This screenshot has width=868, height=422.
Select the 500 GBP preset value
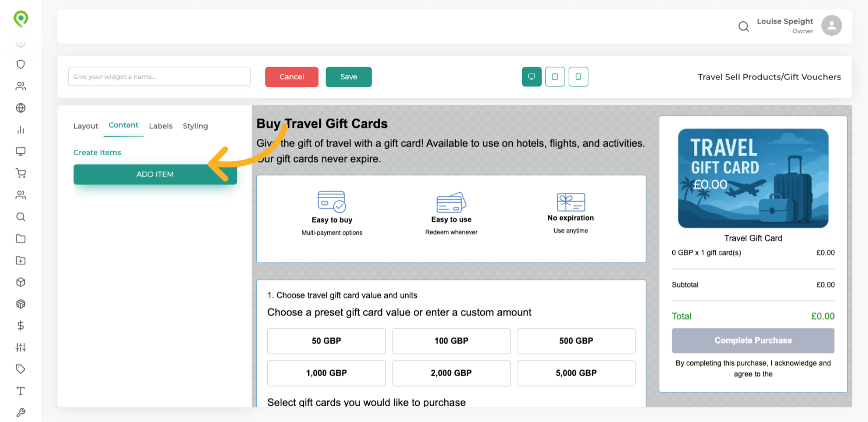(576, 341)
